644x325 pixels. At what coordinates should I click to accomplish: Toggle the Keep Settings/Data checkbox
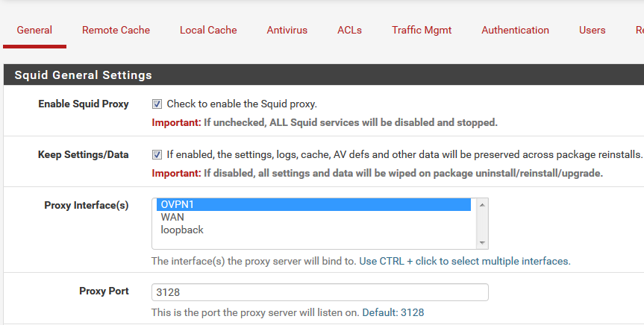pyautogui.click(x=157, y=155)
